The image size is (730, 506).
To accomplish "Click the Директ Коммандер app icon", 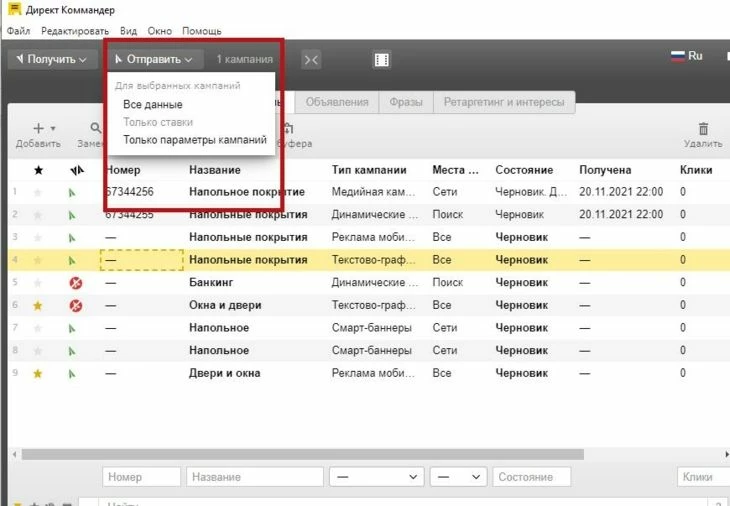I will (x=15, y=9).
